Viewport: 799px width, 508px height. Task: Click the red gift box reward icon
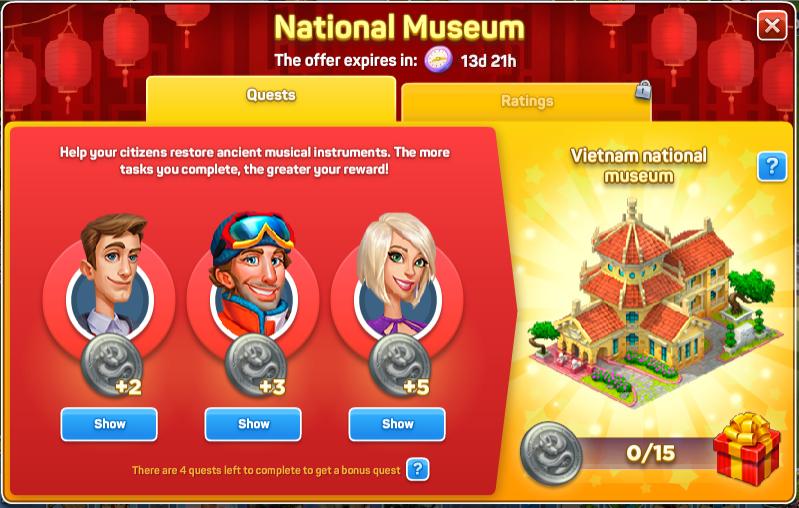[x=747, y=448]
